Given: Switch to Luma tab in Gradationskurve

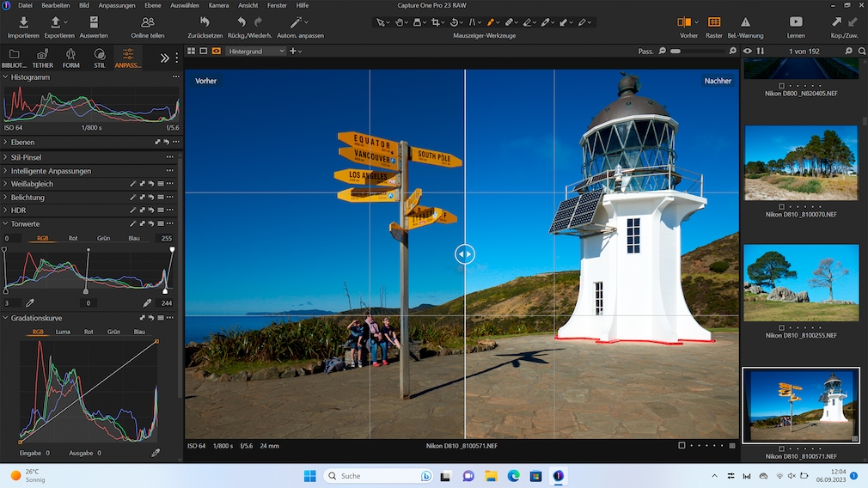Looking at the screenshot, I should (63, 332).
